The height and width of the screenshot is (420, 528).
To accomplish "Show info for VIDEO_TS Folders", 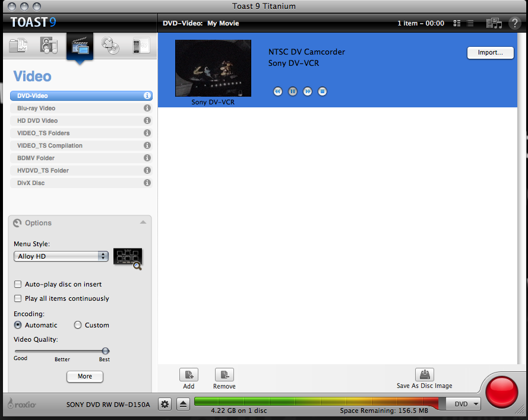I will (x=147, y=133).
